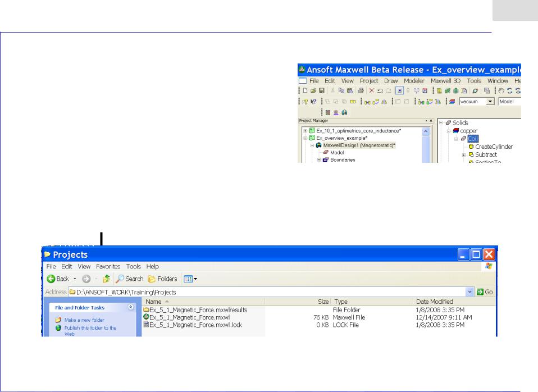538x392 pixels.
Task: Click Open Project folder icon in Maxwell
Action: click(313, 90)
